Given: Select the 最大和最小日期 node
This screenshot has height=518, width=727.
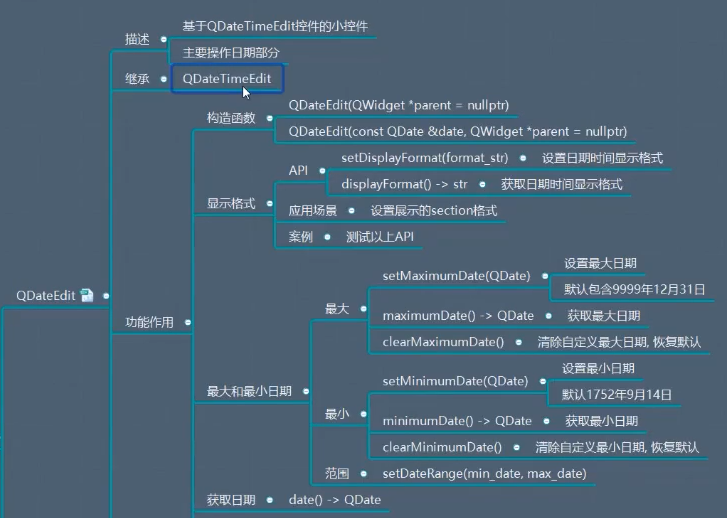Looking at the screenshot, I should (x=249, y=391).
